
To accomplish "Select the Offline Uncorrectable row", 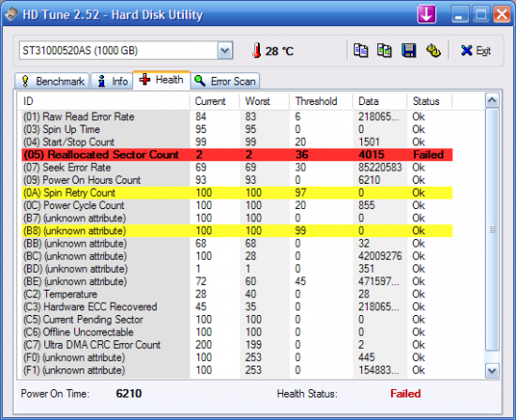I will pyautogui.click(x=237, y=332).
